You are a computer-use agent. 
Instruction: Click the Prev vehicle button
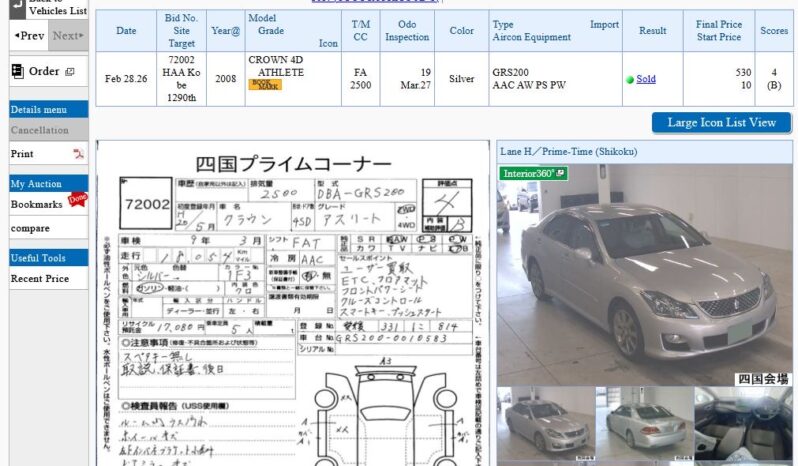[x=29, y=36]
